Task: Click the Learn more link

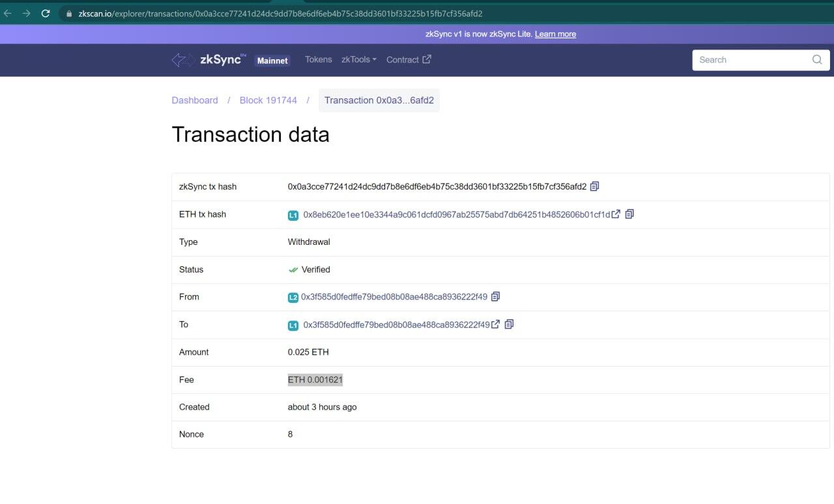Action: (x=555, y=34)
